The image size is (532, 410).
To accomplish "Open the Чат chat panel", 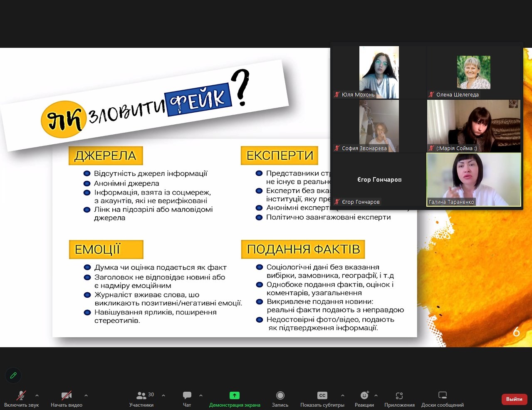I will click(x=187, y=399).
